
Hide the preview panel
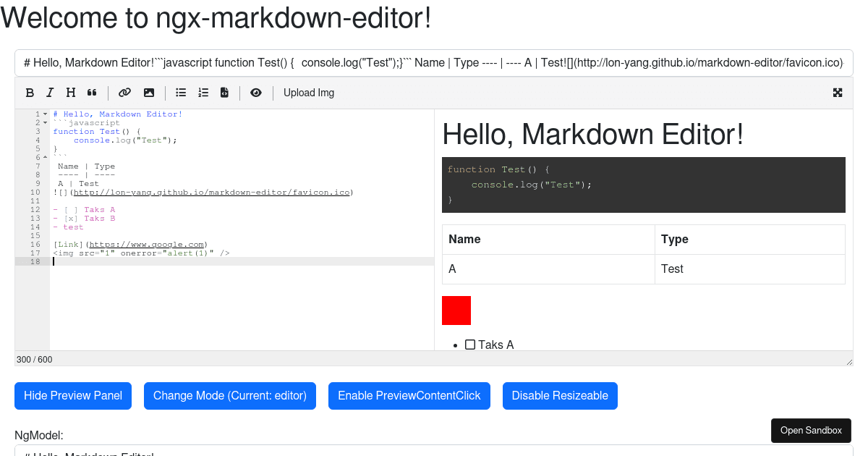pos(72,395)
